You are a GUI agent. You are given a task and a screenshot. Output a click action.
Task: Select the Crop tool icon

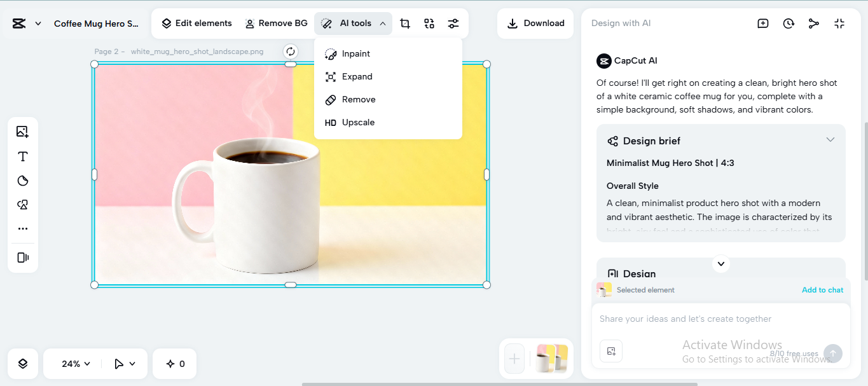pyautogui.click(x=405, y=24)
